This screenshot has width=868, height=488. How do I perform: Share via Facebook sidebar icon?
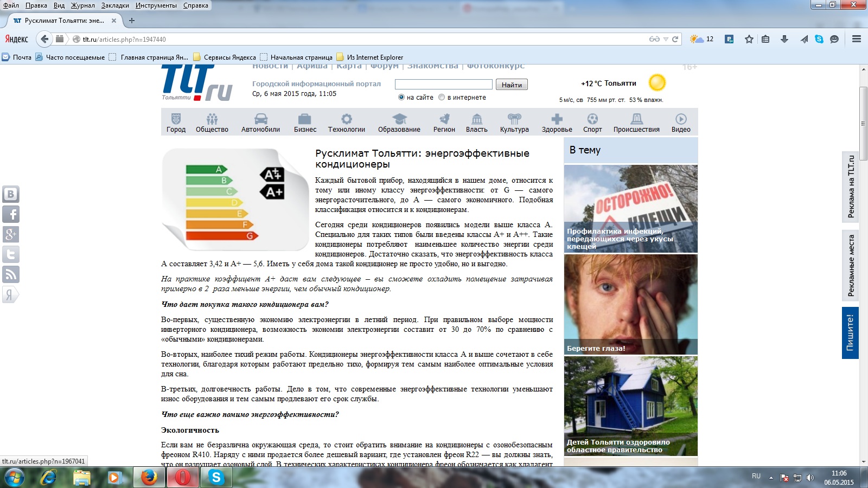(11, 214)
